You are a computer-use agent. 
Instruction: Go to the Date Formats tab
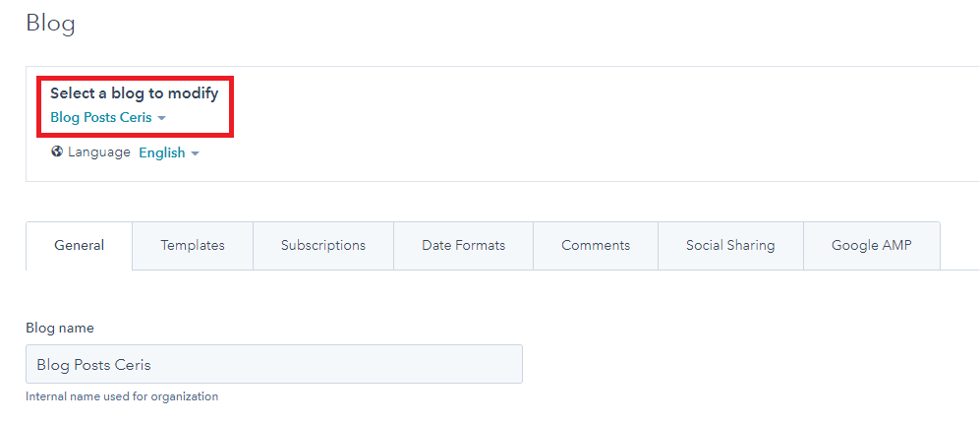[463, 245]
